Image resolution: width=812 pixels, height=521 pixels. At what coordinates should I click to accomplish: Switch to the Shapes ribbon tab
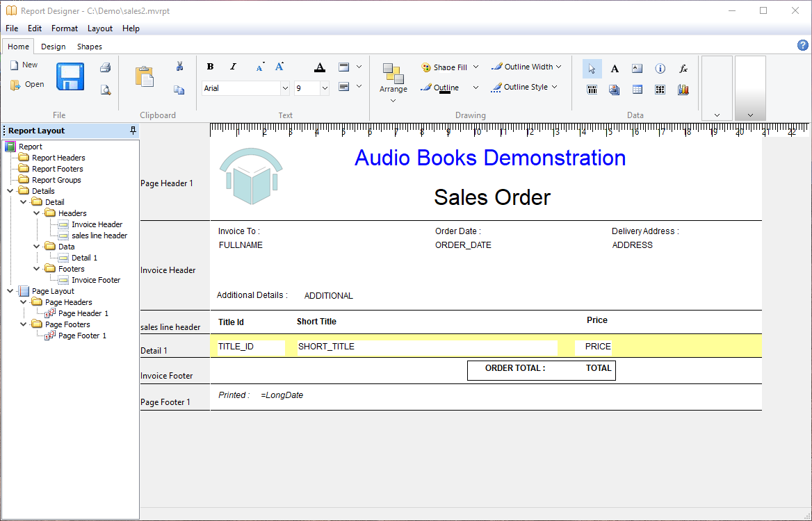click(90, 47)
